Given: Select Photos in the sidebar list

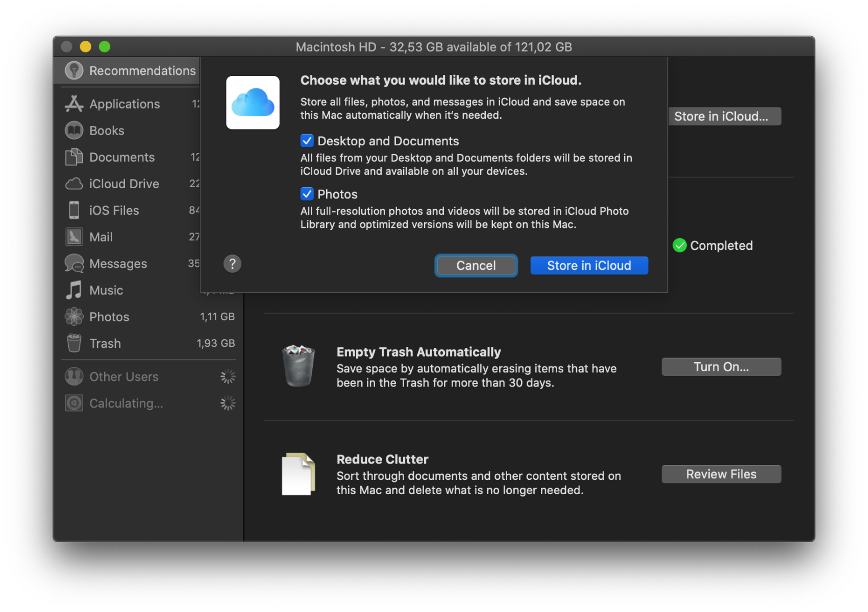Looking at the screenshot, I should 148,317.
